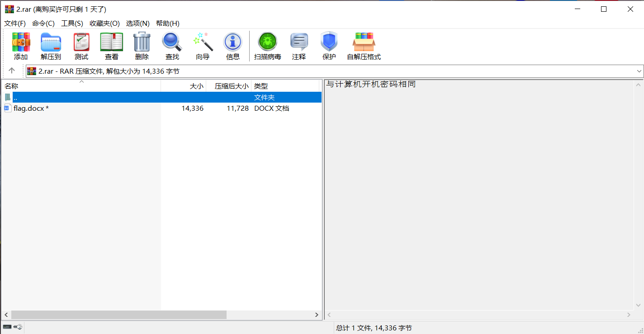Click the Protect (保护) shield icon
Image resolution: width=644 pixels, height=334 pixels.
[x=329, y=42]
